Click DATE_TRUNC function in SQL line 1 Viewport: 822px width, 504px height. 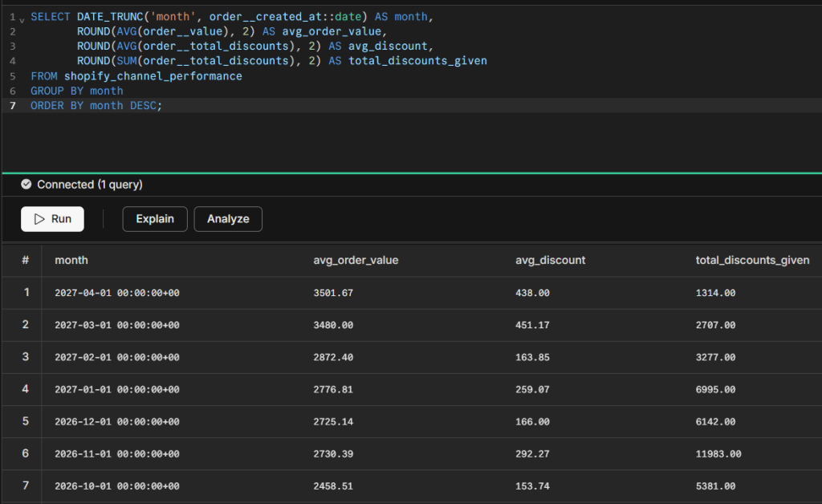(x=109, y=17)
